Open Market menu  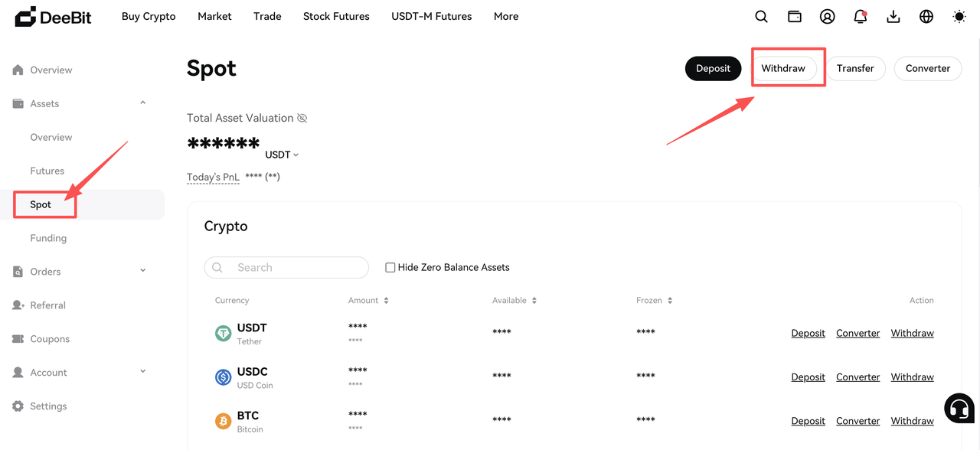[214, 16]
